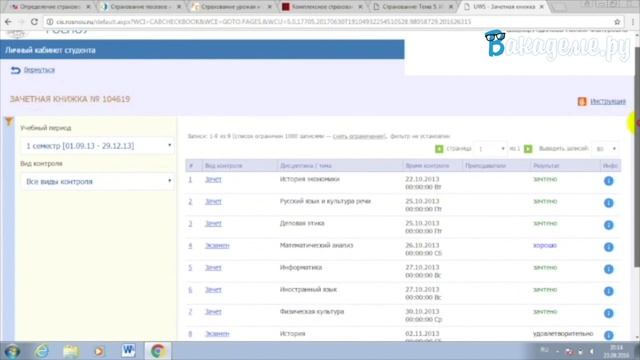Close the Зачетная книжка tab
This screenshot has height=360, width=640.
542,7
